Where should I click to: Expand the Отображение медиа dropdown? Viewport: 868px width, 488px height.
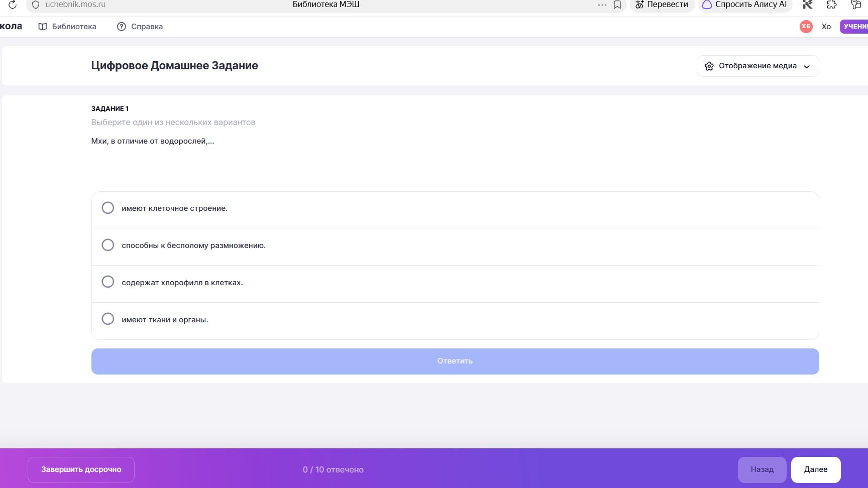click(x=757, y=66)
